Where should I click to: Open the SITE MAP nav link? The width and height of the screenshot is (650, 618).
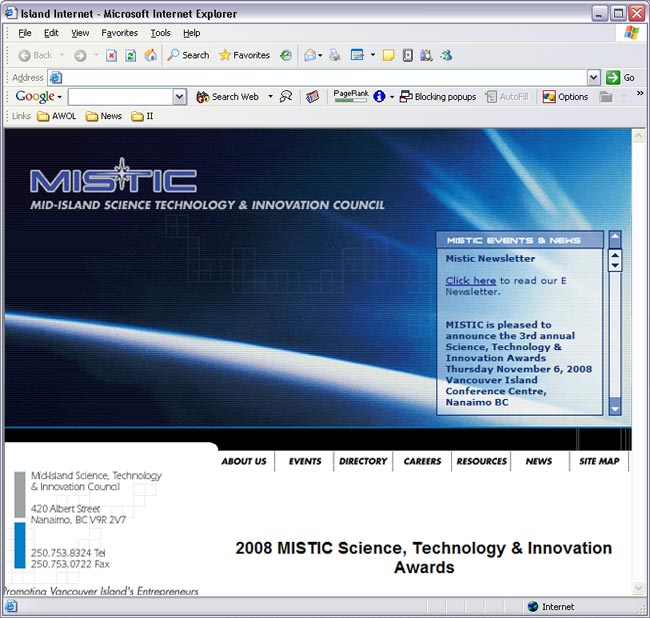[x=599, y=461]
